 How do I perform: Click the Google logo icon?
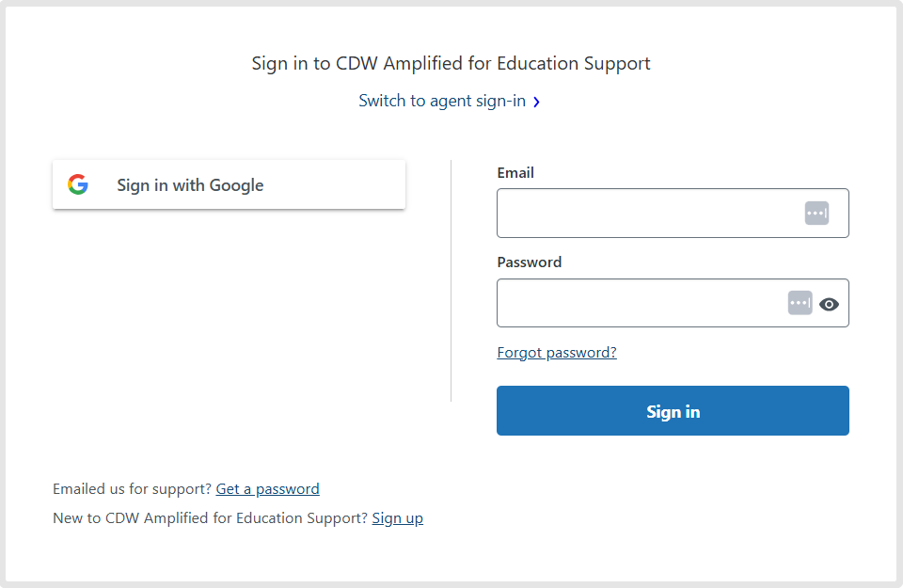tap(78, 185)
